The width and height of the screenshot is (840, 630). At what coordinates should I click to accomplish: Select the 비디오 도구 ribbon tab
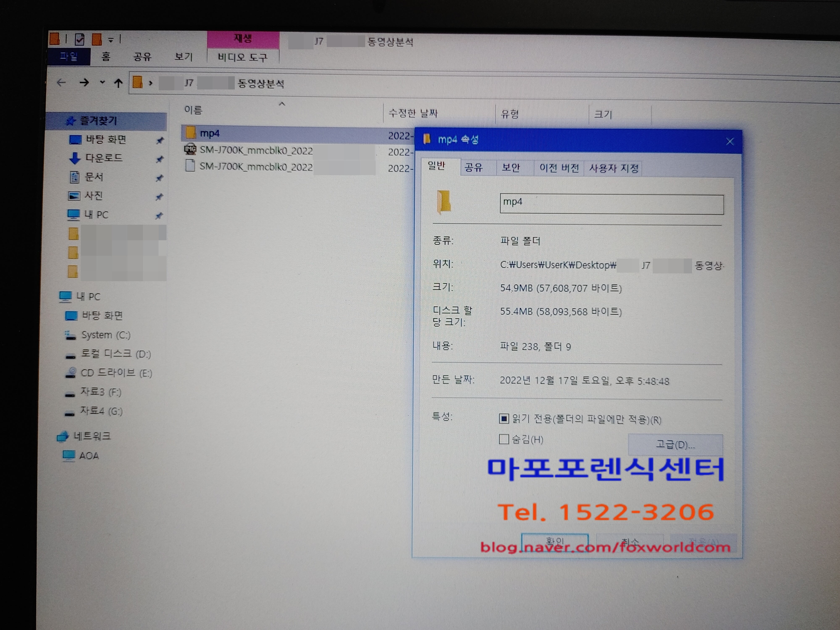pyautogui.click(x=243, y=57)
